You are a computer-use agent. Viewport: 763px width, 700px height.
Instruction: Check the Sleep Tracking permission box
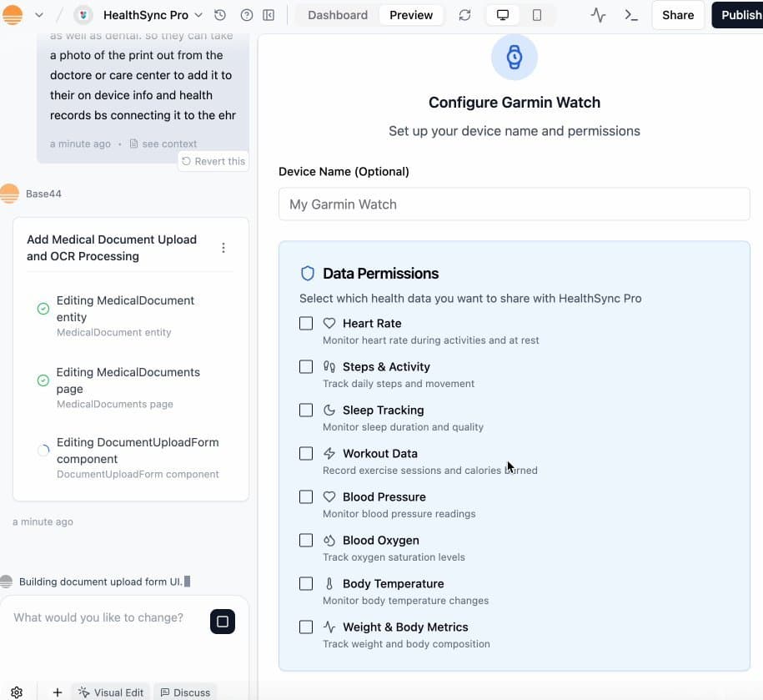tap(306, 410)
